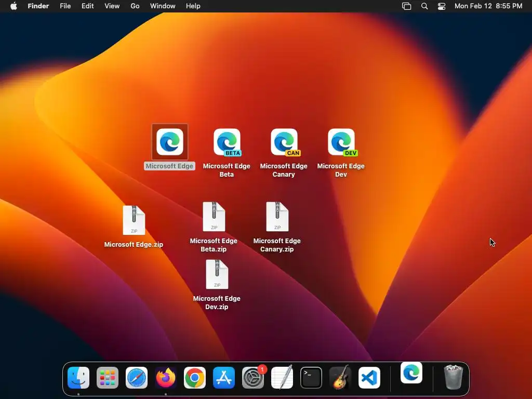The height and width of the screenshot is (399, 532).
Task: Open the Finder menu in menu bar
Action: tap(38, 6)
